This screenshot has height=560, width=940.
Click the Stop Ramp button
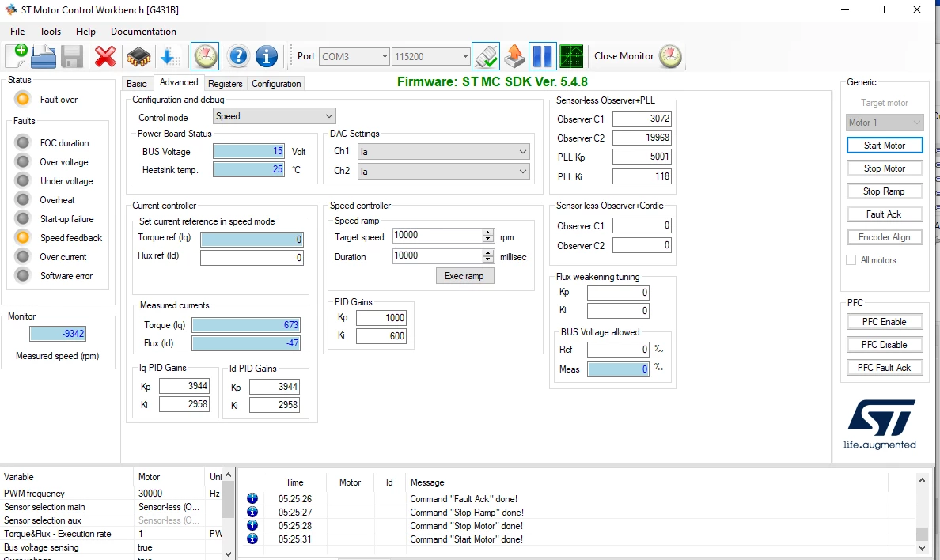click(x=885, y=191)
